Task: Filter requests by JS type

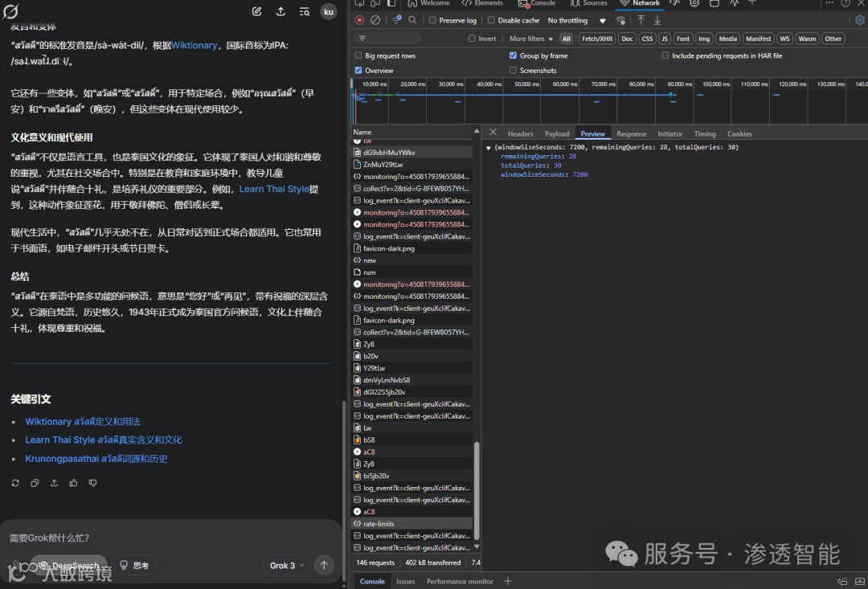Action: pyautogui.click(x=665, y=39)
